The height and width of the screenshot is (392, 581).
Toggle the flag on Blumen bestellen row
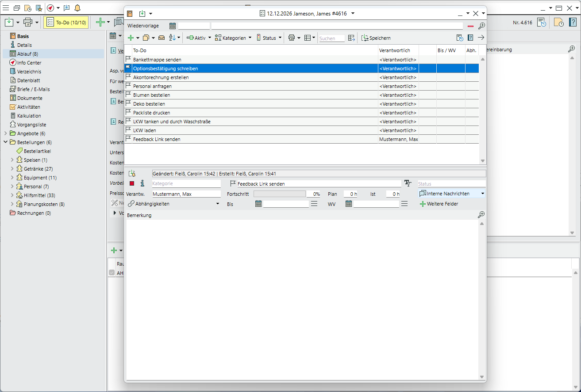coord(128,95)
